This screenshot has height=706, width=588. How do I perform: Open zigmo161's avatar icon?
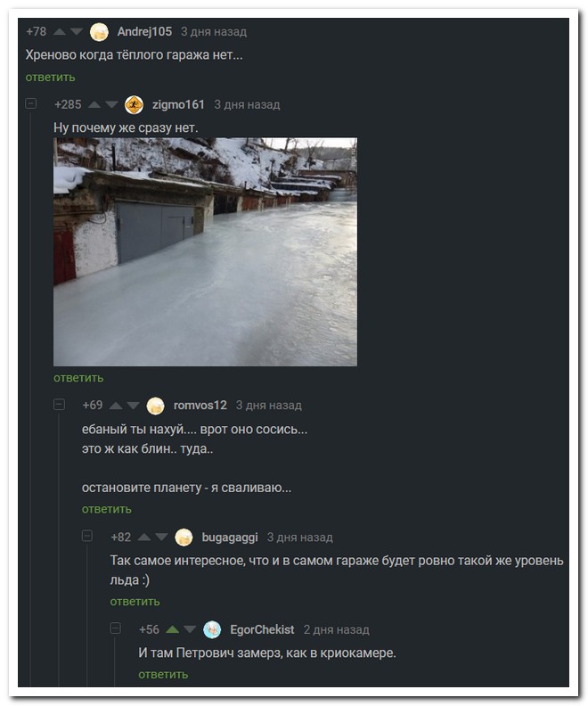[134, 105]
